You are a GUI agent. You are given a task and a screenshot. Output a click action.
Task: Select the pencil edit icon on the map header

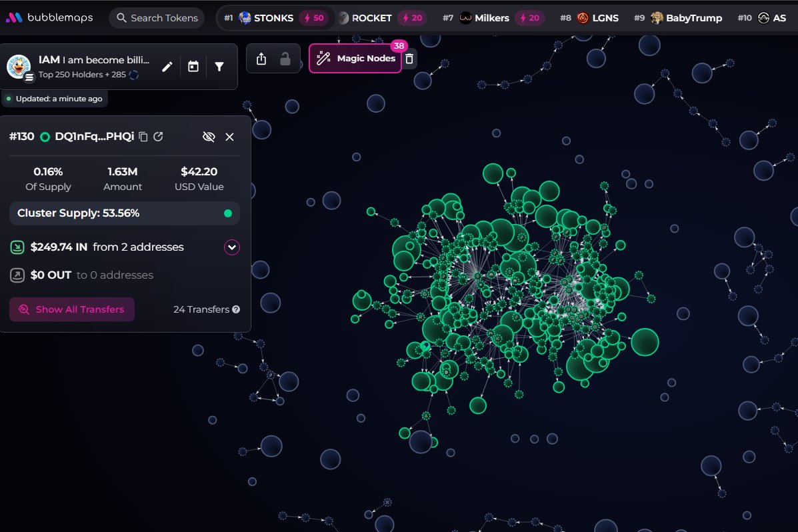pyautogui.click(x=167, y=66)
